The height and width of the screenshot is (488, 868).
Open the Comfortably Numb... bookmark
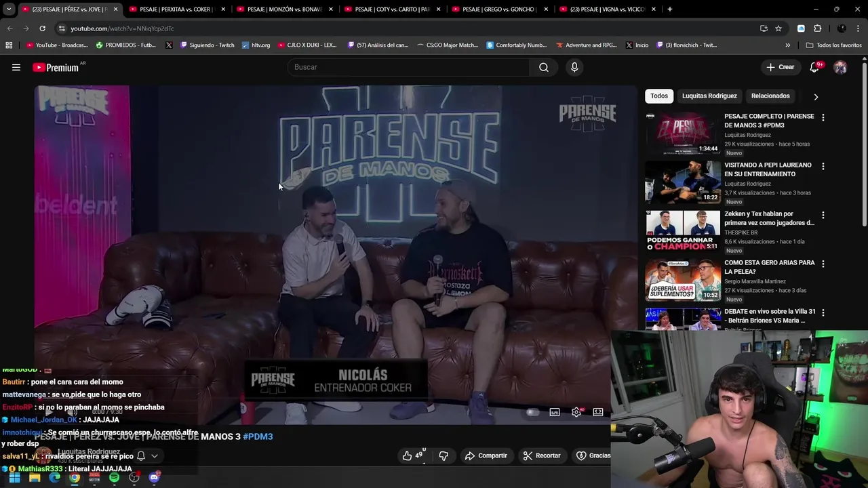tap(517, 45)
